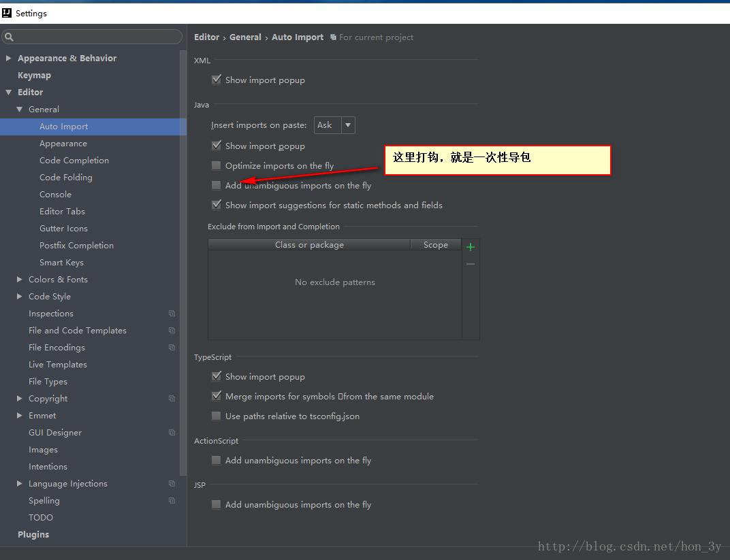Select Keymap in settings tree

pos(35,76)
